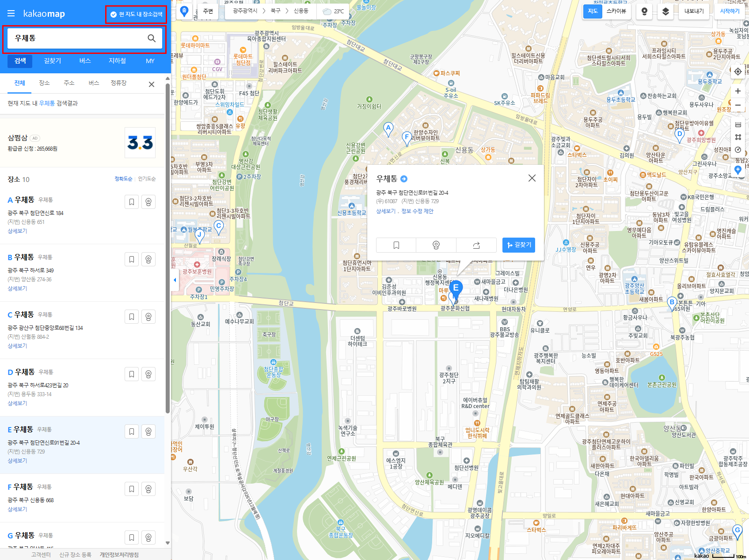Go to the MY tab
The width and height of the screenshot is (749, 560).
tap(150, 61)
